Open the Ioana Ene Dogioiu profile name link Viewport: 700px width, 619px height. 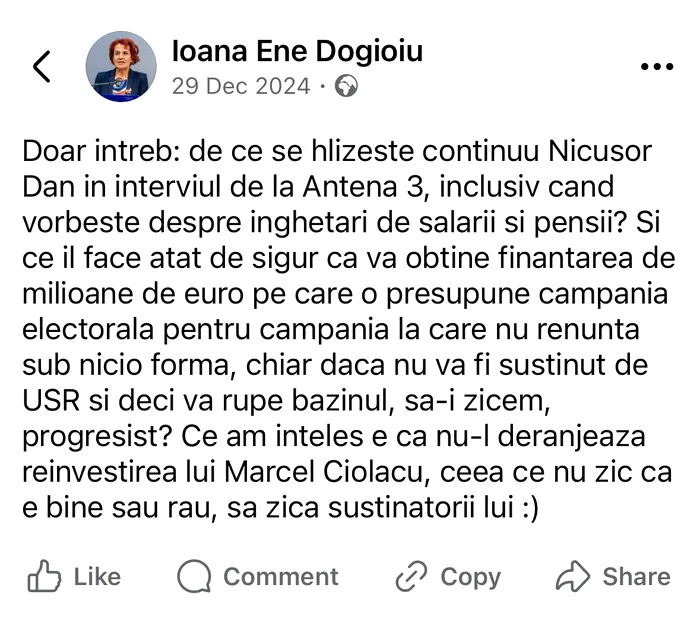coord(297,51)
